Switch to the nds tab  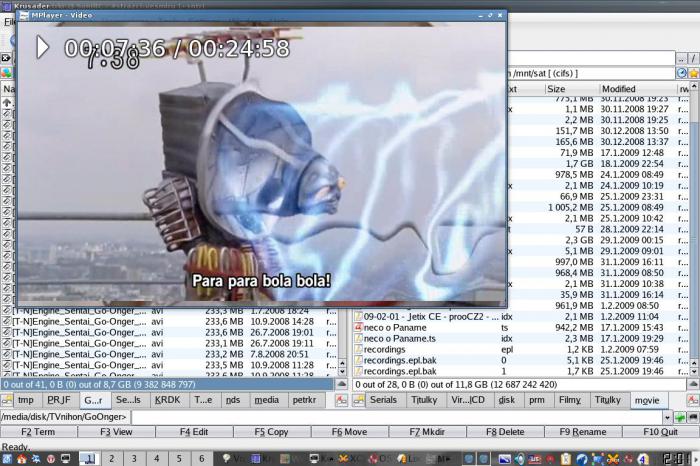233,400
